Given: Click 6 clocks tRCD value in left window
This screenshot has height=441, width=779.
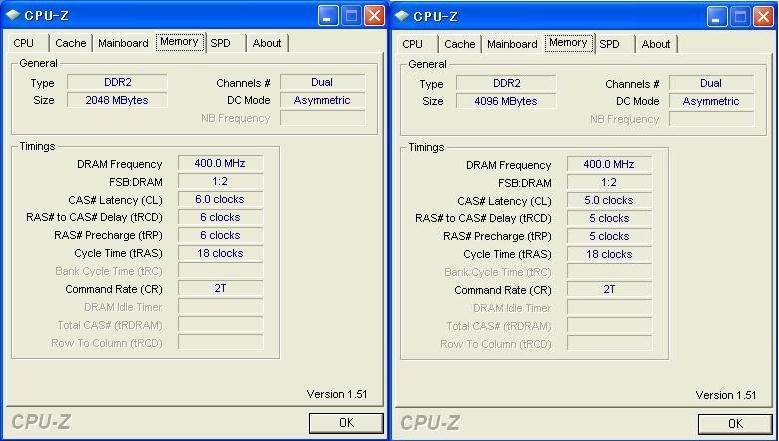Looking at the screenshot, I should tap(220, 218).
